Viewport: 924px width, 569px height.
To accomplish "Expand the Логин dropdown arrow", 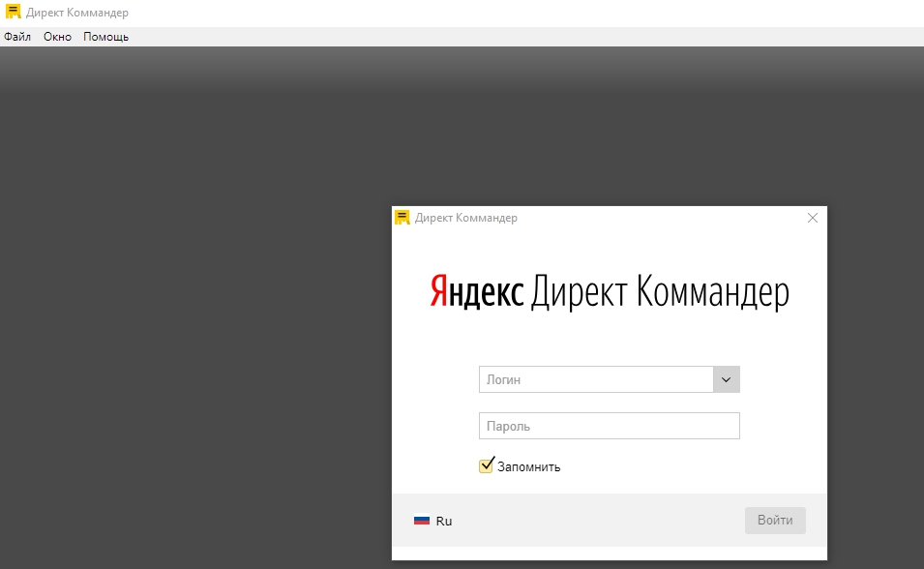I will coord(727,379).
